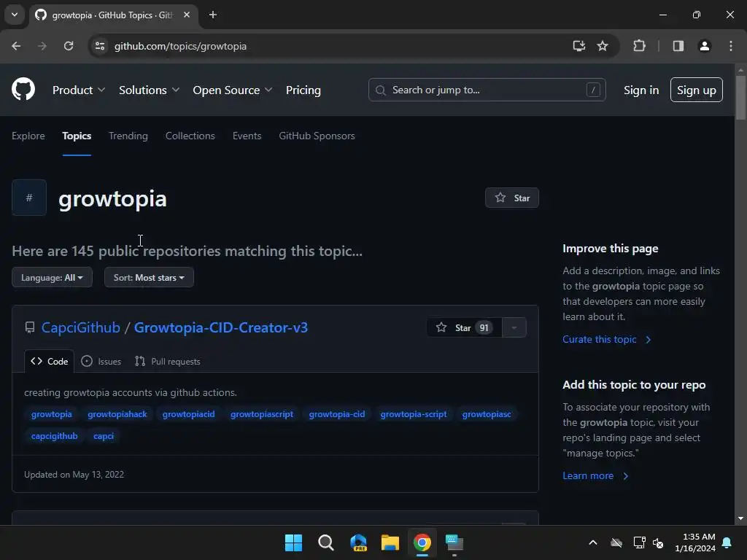Focus the Search or jump to field
The image size is (747, 560).
click(487, 90)
